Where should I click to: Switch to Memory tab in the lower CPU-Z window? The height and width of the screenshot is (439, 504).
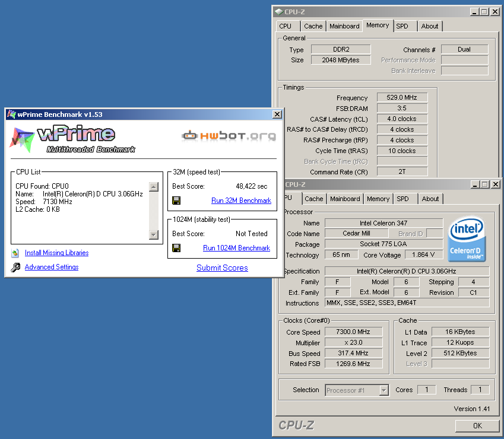[x=378, y=199]
